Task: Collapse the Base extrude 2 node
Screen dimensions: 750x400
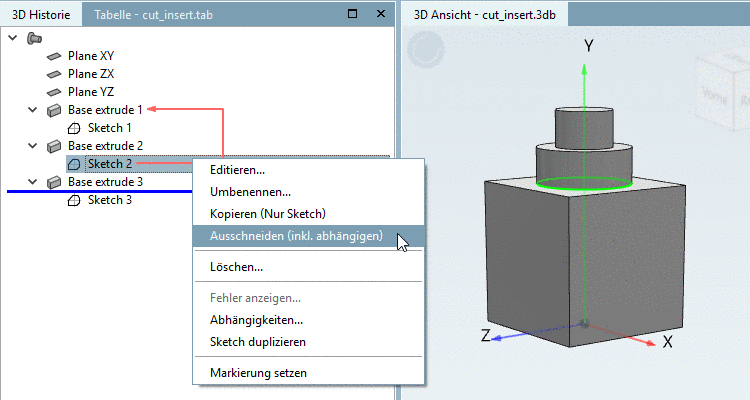Action: tap(33, 146)
